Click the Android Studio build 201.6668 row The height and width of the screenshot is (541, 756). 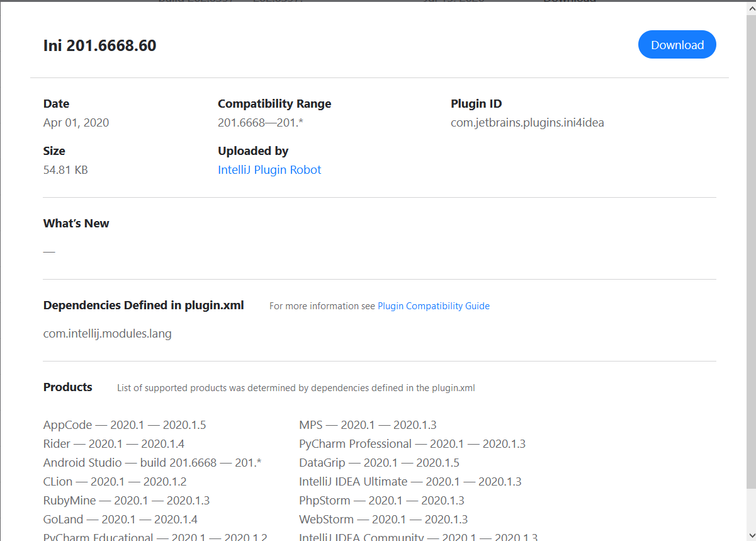(x=152, y=463)
